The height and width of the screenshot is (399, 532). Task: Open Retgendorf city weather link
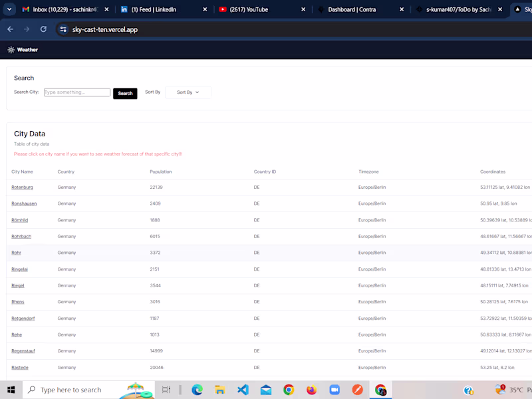pyautogui.click(x=23, y=319)
